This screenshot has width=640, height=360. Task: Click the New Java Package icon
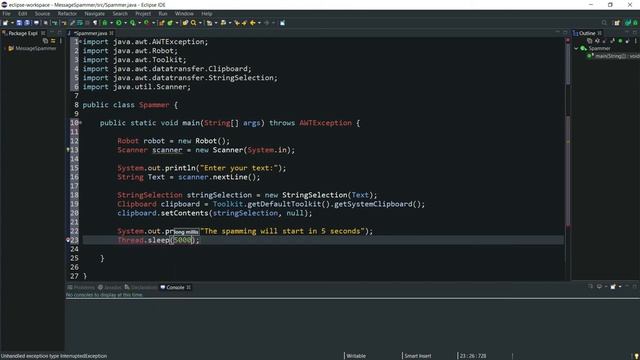(x=162, y=23)
